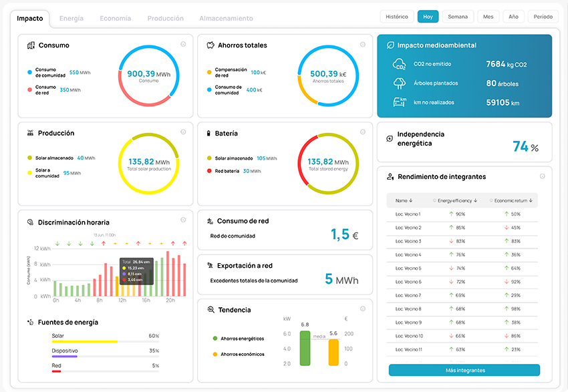Viewport: 568px width, 392px height.
Task: Switch time range to Semana
Action: pyautogui.click(x=458, y=17)
